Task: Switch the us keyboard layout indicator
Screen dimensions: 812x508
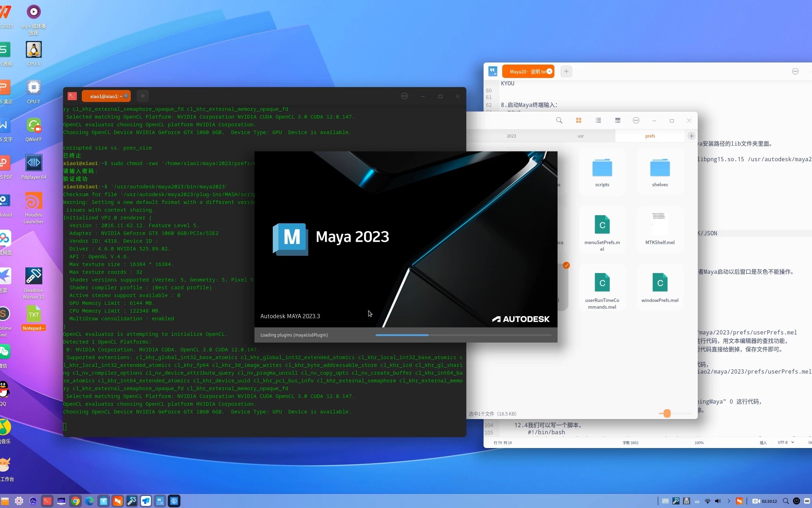Action: [x=697, y=501]
